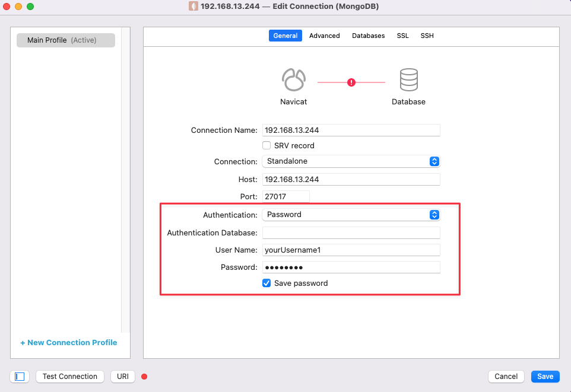
Task: Click the User Name label
Action: (236, 250)
